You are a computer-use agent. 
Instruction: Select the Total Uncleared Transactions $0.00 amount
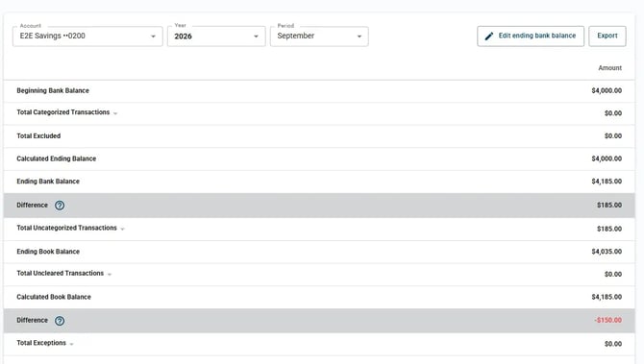(x=613, y=274)
